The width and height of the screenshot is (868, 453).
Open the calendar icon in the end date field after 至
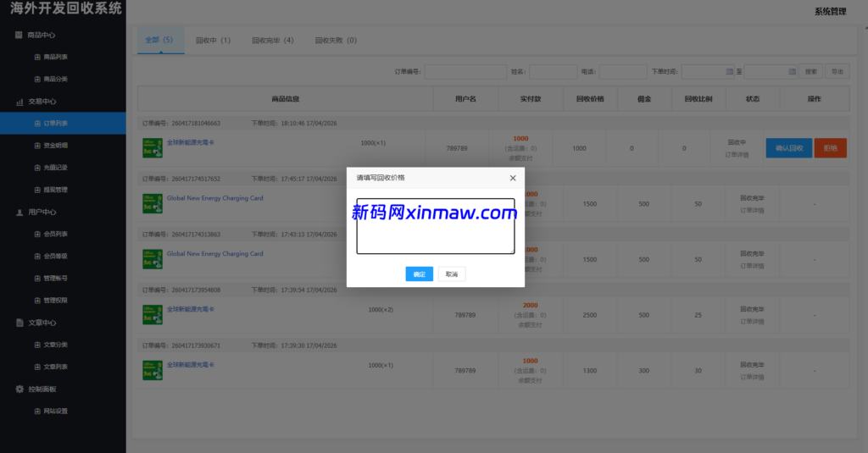pos(792,72)
